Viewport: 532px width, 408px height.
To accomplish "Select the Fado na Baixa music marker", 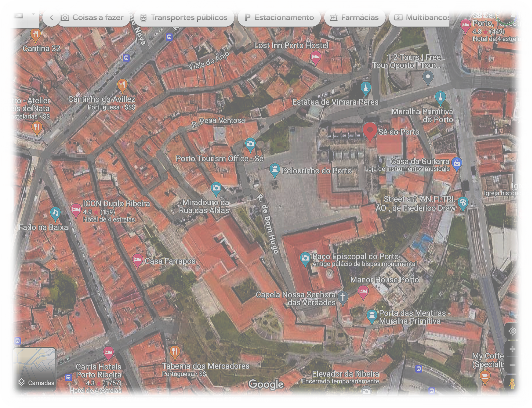I will (x=55, y=213).
